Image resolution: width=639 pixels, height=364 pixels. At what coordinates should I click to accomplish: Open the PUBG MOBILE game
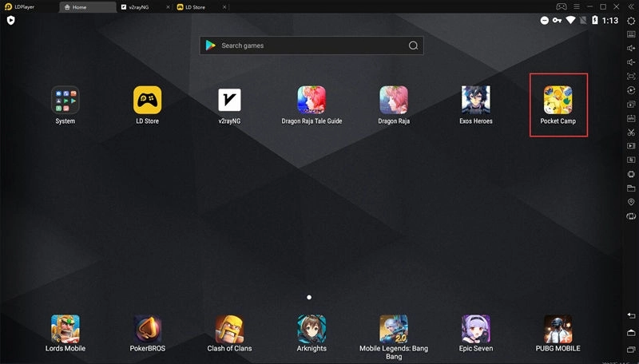tap(558, 328)
